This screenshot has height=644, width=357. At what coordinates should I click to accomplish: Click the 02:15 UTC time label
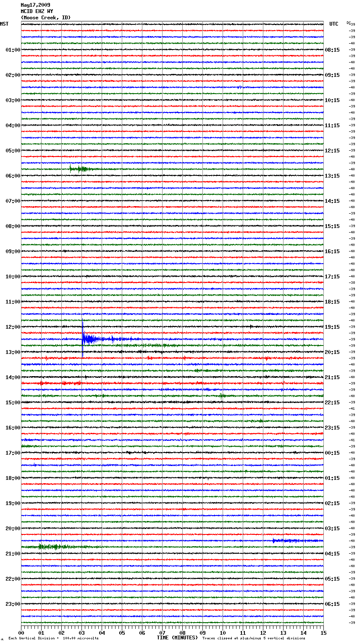332,503
